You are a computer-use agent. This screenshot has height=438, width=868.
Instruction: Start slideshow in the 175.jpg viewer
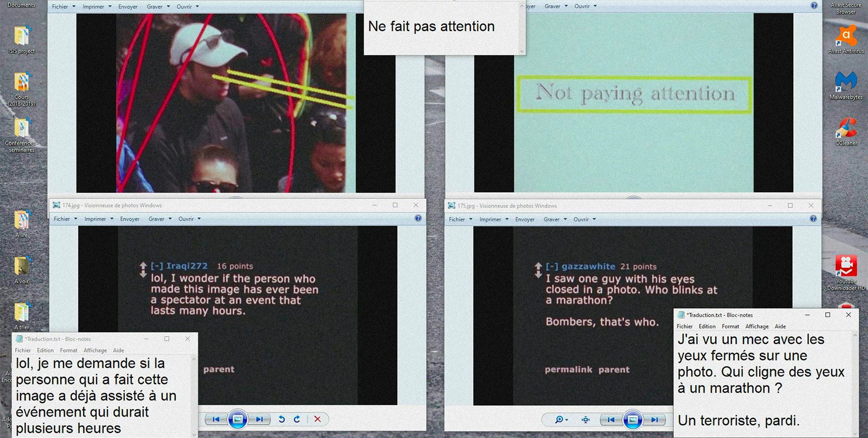click(633, 420)
